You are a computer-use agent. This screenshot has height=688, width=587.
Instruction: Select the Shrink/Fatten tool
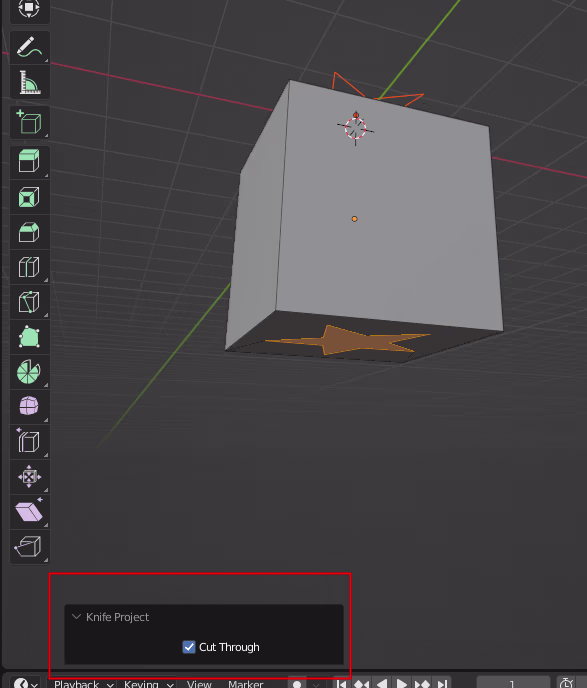[29, 477]
